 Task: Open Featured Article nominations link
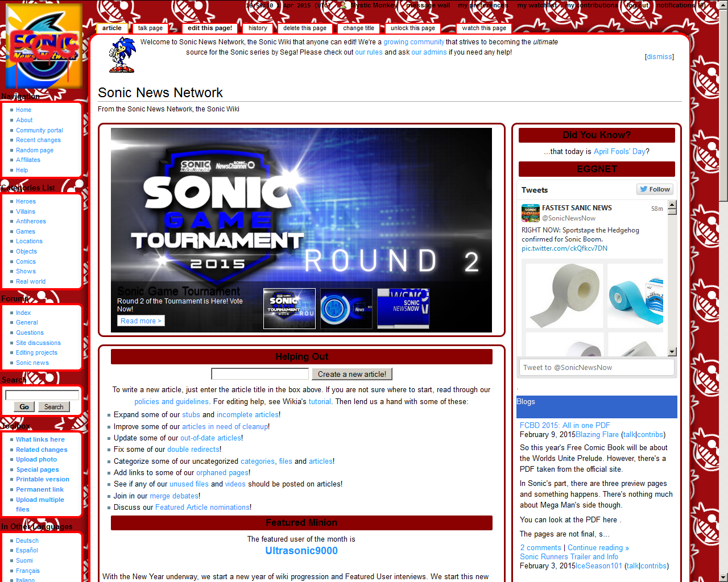point(202,508)
